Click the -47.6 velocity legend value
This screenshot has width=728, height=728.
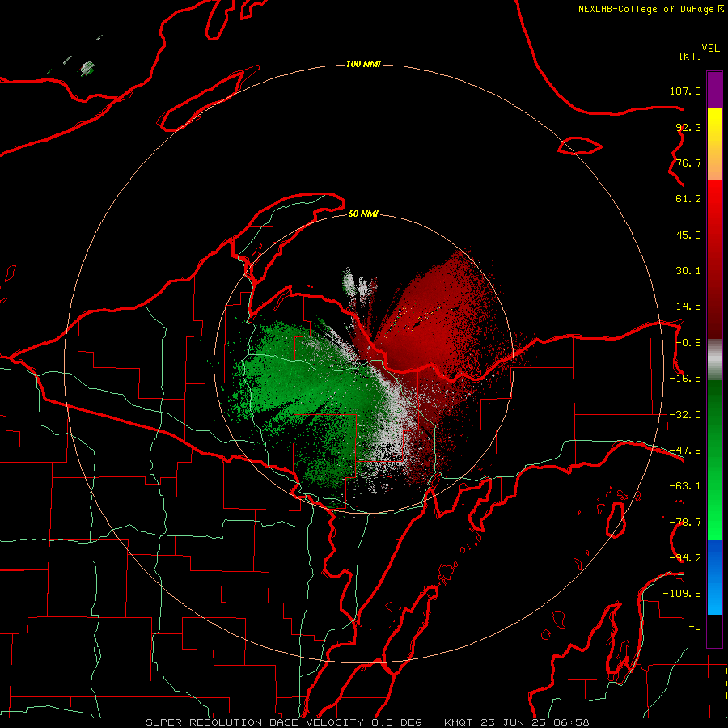point(685,451)
